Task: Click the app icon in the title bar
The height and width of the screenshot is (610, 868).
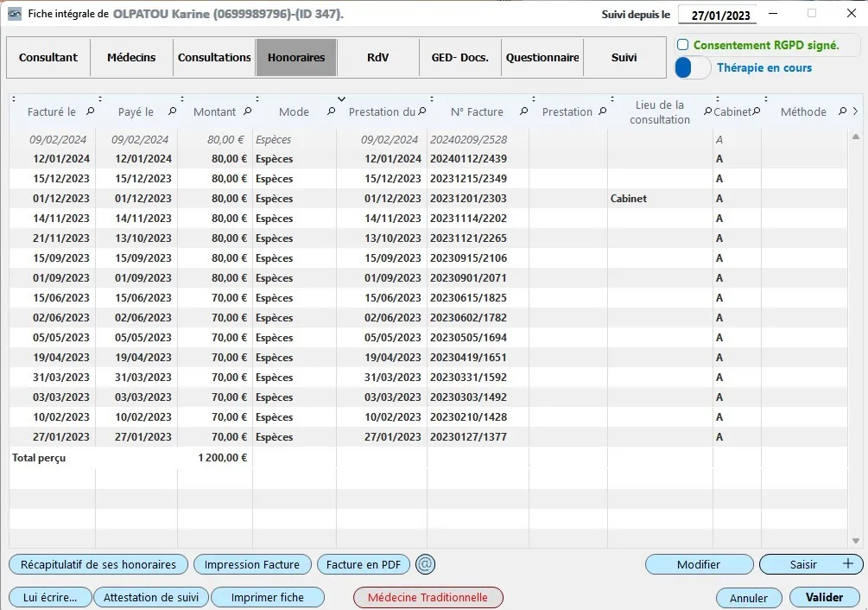Action: (15, 14)
